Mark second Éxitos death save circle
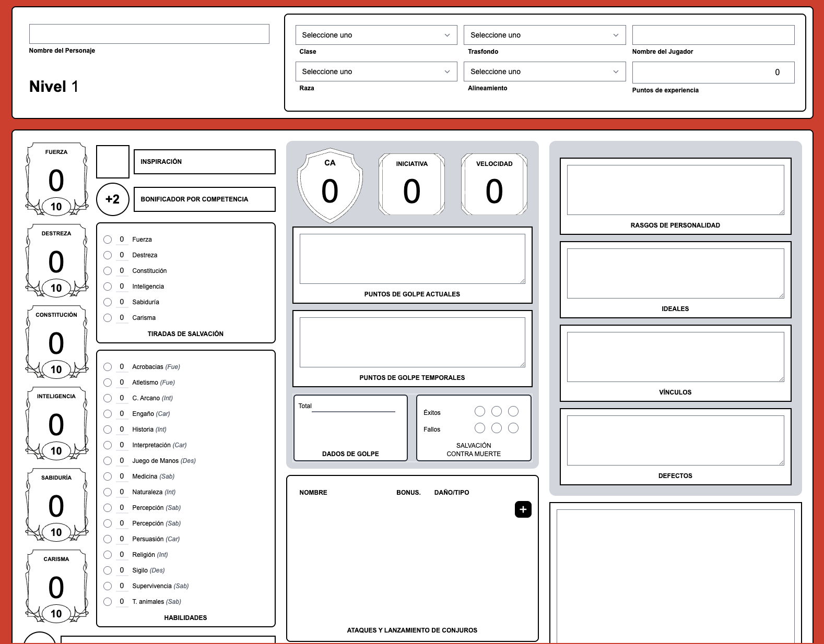 coord(497,411)
